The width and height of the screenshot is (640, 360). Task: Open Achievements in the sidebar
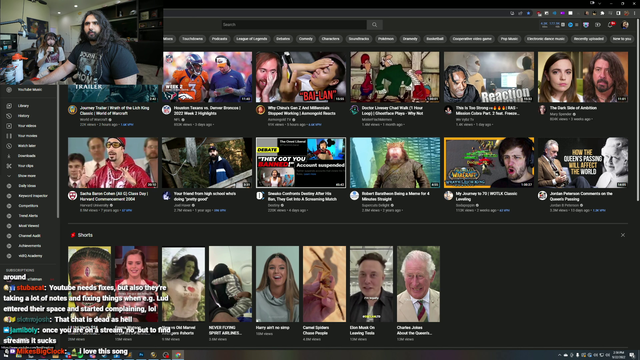29,246
